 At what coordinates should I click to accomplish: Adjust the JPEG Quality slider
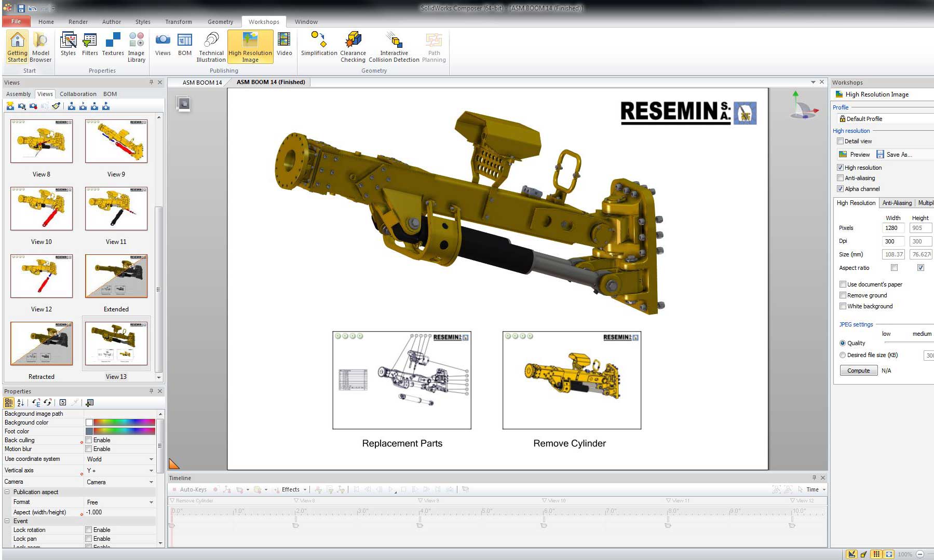[x=909, y=343]
